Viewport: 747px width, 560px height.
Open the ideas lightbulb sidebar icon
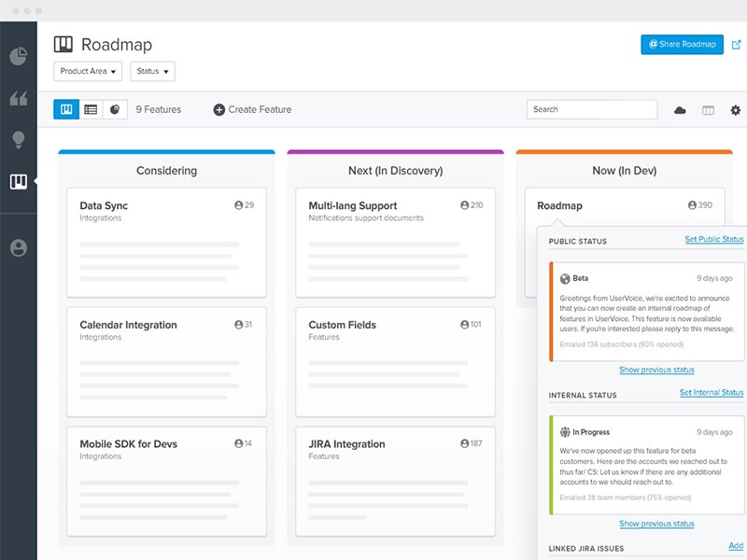point(18,140)
